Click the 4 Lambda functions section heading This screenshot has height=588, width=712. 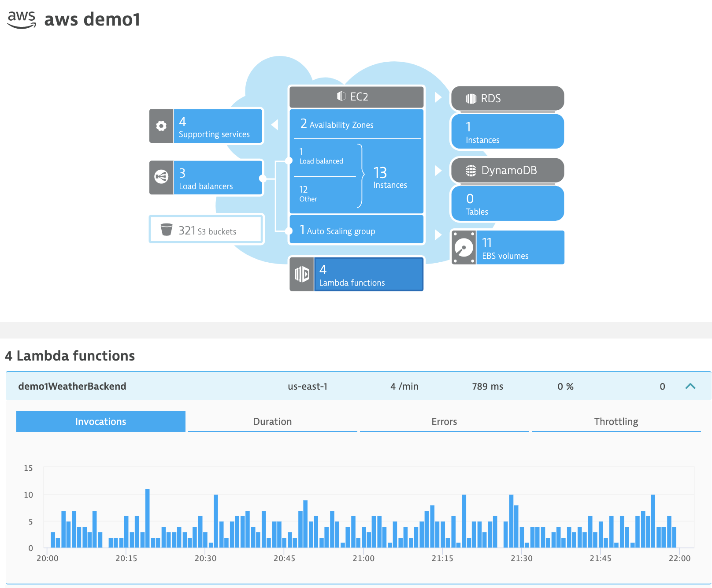pos(70,356)
